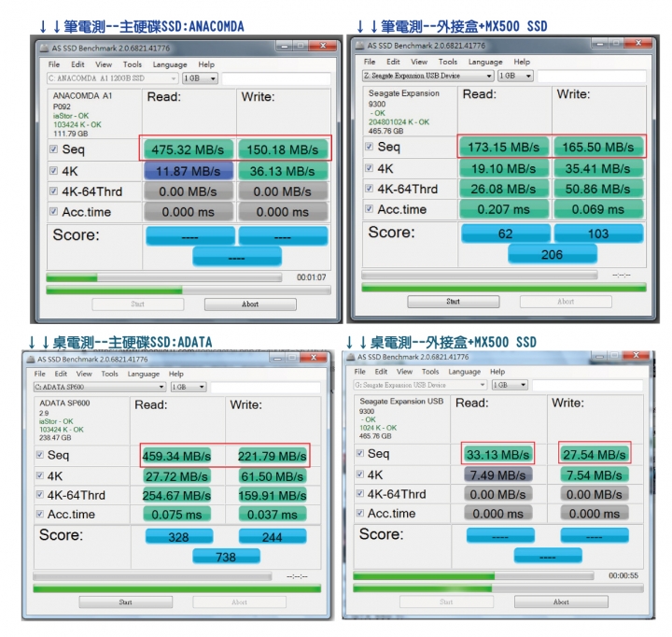Image resolution: width=672 pixels, height=637 pixels.
Task: Open 1 GB size dropdown in ADATA window
Action: 189,387
